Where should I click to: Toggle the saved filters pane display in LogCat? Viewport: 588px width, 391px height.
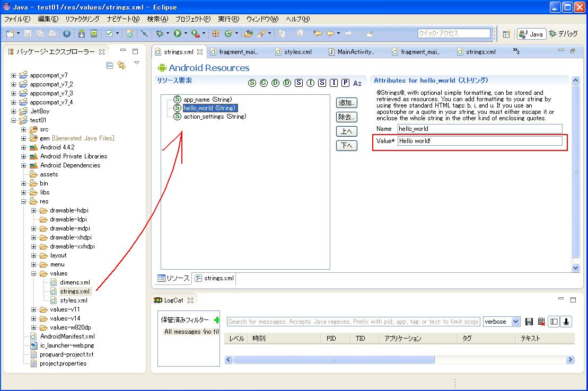(554, 322)
